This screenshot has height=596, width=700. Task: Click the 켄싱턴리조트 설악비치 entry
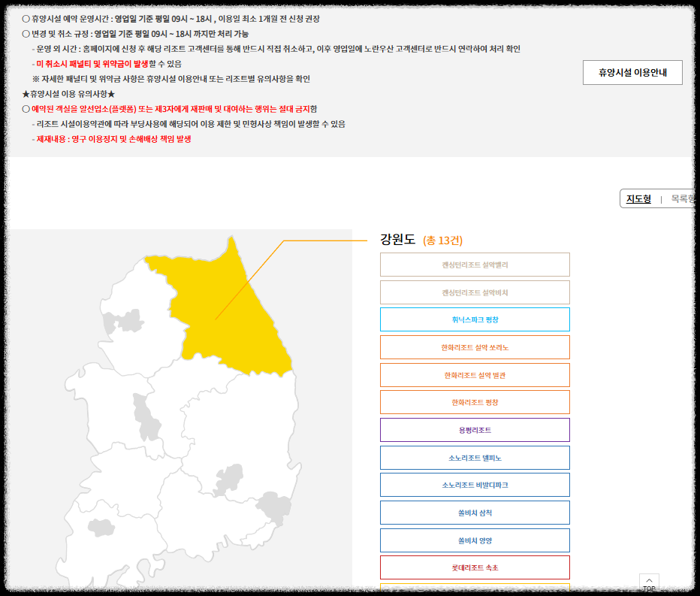click(475, 292)
